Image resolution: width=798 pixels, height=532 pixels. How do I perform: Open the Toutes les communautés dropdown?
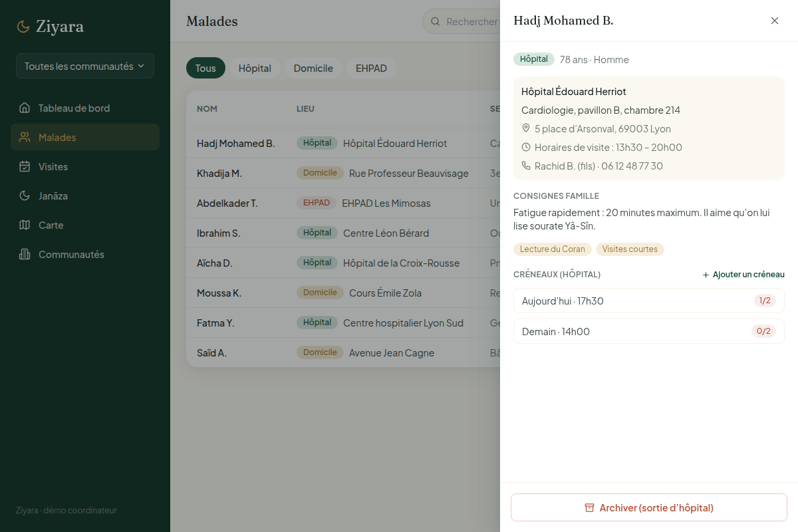point(85,66)
